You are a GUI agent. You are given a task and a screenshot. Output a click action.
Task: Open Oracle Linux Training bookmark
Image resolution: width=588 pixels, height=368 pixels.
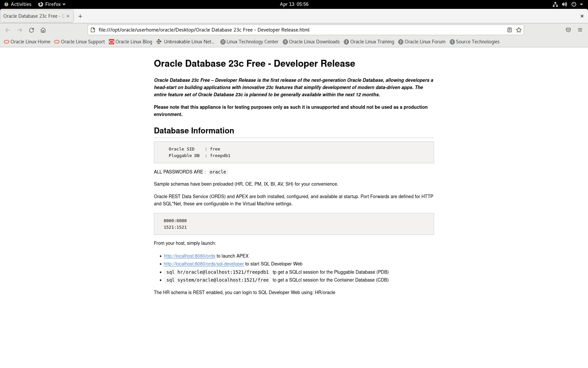coord(369,42)
